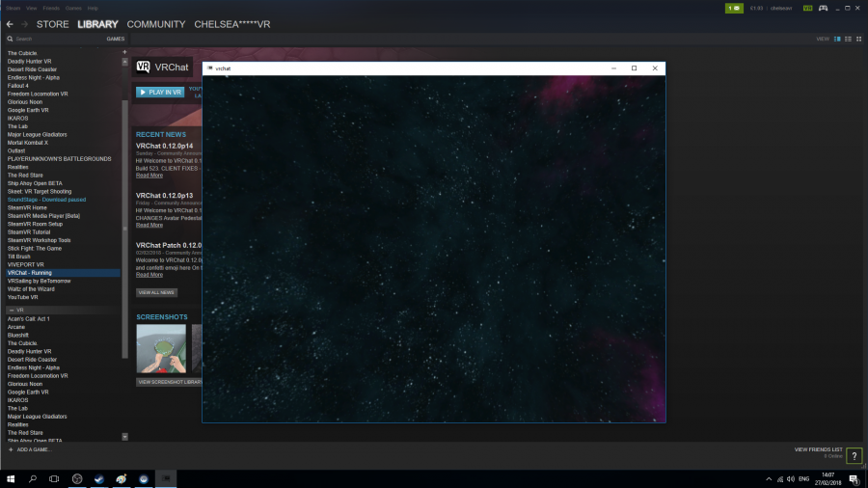Select SoundStage - Download paused entry
The width and height of the screenshot is (868, 488).
[46, 200]
